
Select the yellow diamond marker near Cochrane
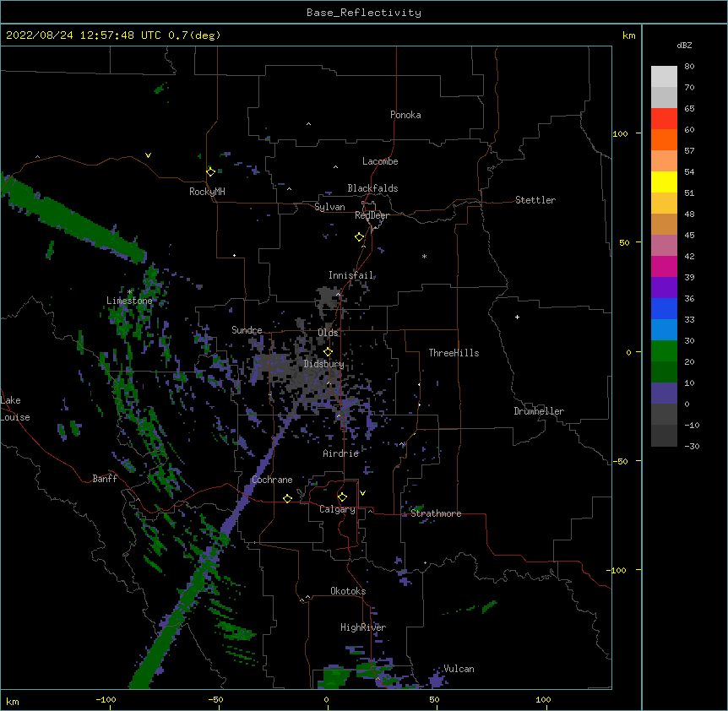(287, 498)
